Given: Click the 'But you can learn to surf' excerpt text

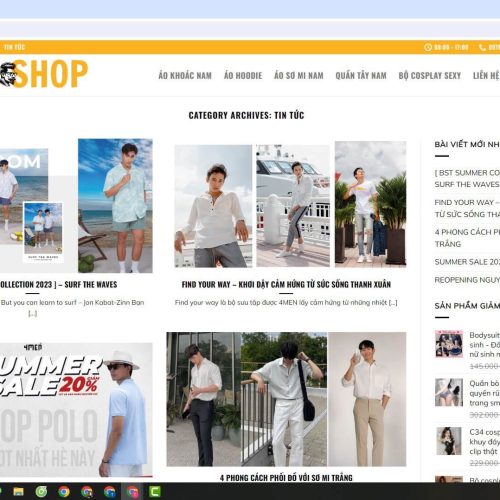Looking at the screenshot, I should (72, 303).
